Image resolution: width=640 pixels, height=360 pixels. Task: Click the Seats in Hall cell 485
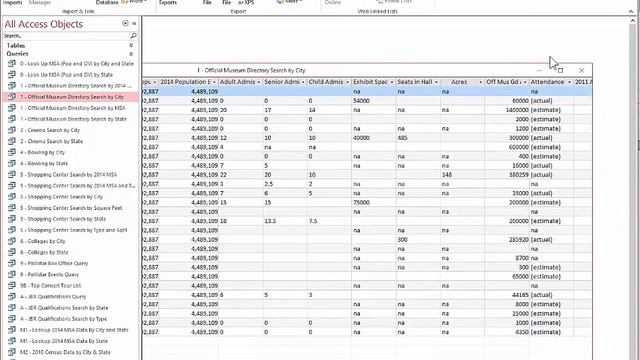418,138
